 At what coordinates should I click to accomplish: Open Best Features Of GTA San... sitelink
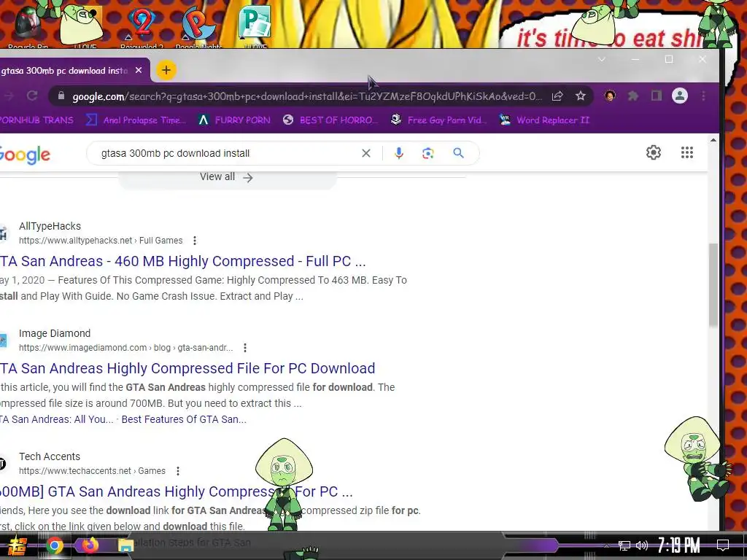184,419
